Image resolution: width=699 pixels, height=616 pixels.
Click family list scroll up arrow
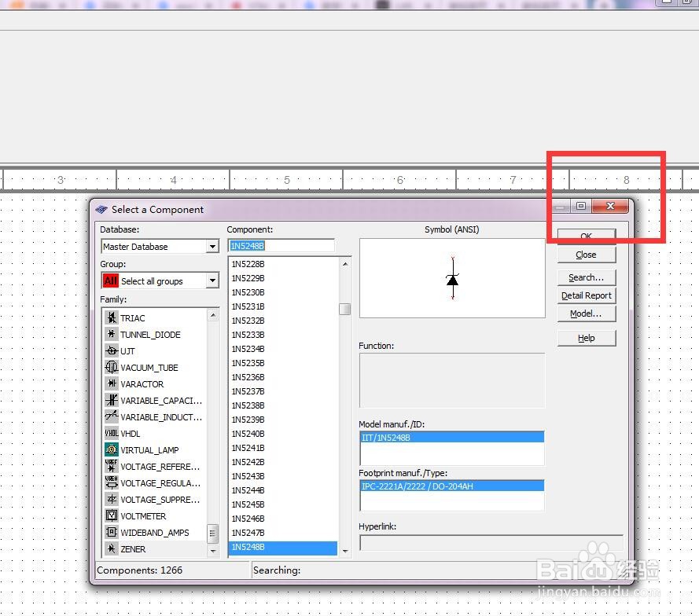coord(213,315)
